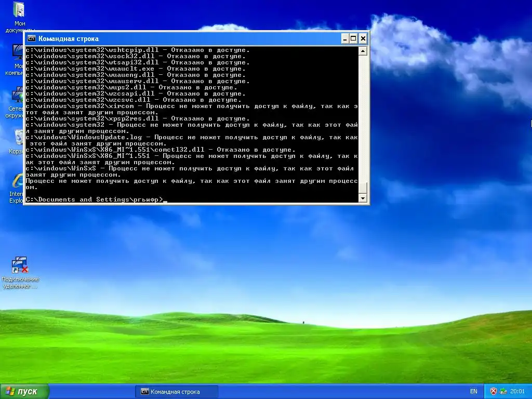Click the wzcsvc.dll output line
532x399 pixels.
[134, 100]
